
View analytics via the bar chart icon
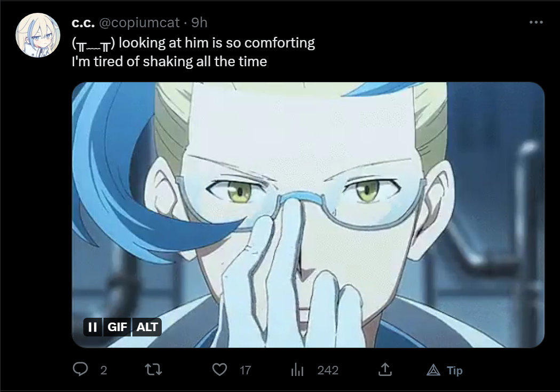point(297,370)
